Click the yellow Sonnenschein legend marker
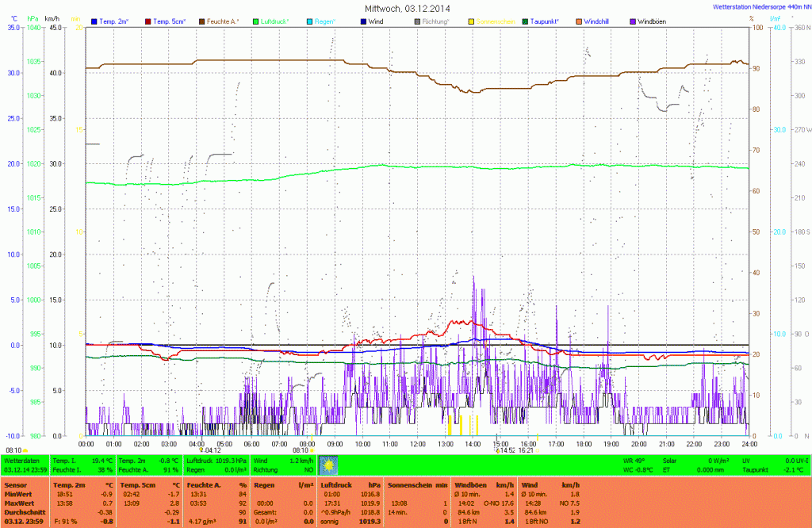812x528 pixels. 472,21
